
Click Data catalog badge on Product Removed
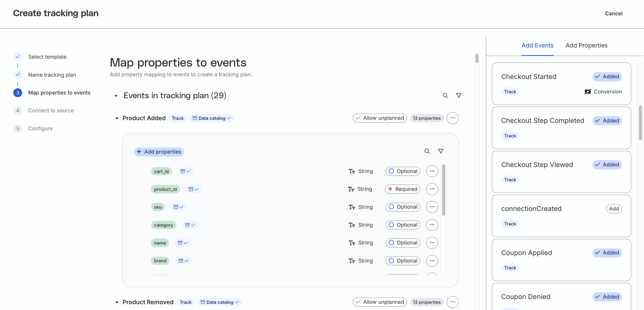click(220, 302)
